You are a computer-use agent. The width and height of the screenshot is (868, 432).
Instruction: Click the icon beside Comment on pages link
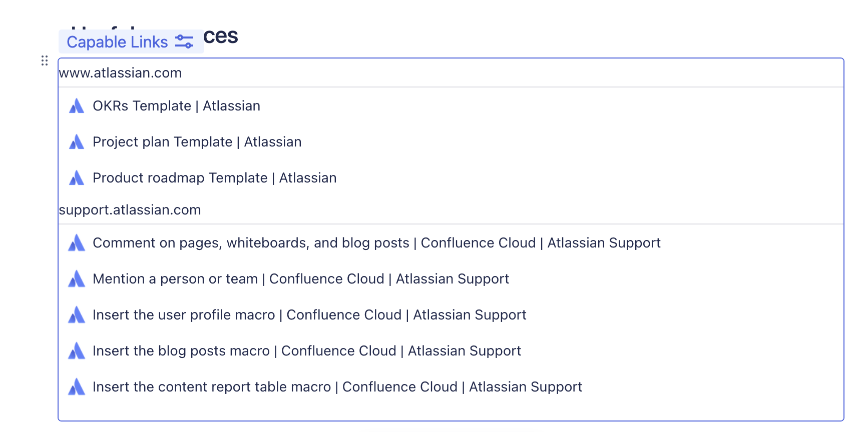coord(77,243)
